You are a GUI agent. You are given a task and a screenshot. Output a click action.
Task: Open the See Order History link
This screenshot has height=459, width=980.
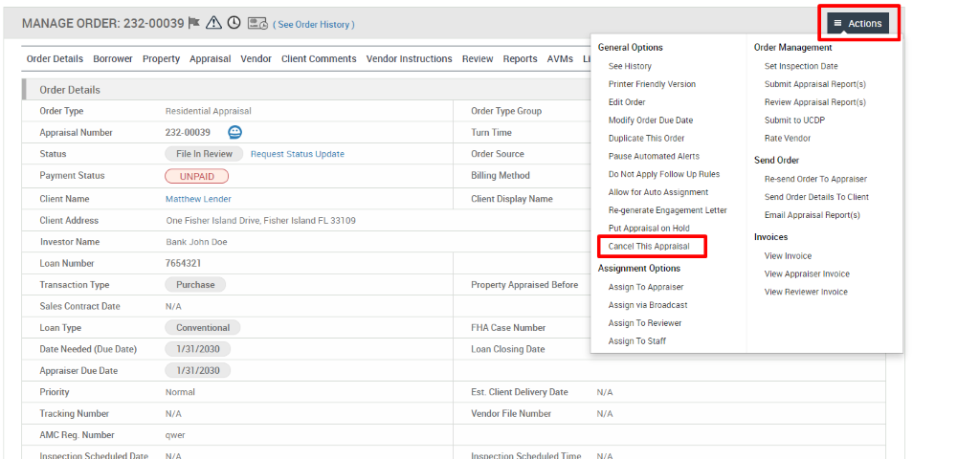click(x=314, y=24)
